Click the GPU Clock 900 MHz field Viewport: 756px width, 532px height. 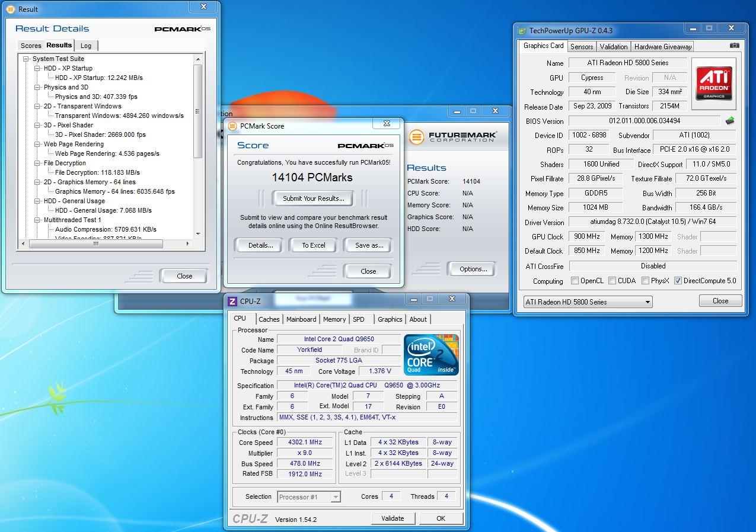click(587, 236)
